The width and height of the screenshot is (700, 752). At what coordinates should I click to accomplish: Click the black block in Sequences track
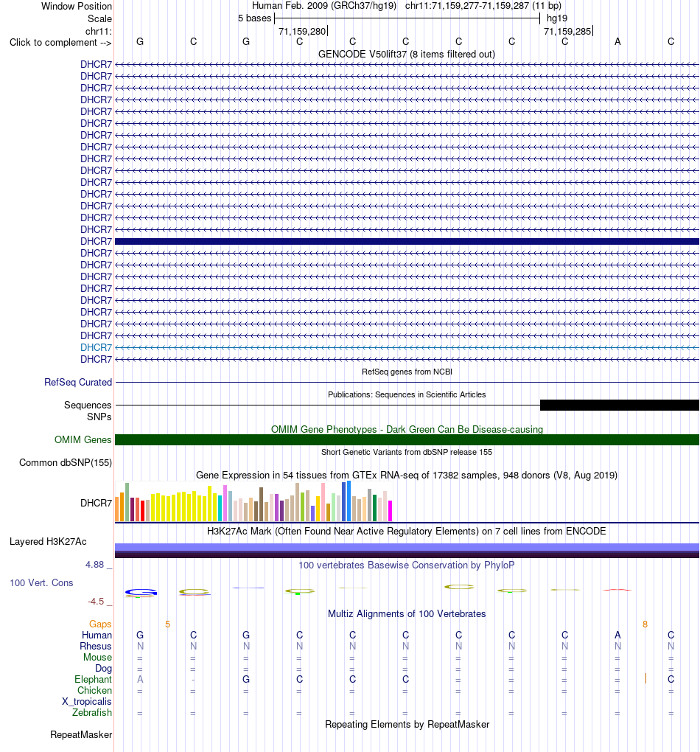tap(620, 405)
